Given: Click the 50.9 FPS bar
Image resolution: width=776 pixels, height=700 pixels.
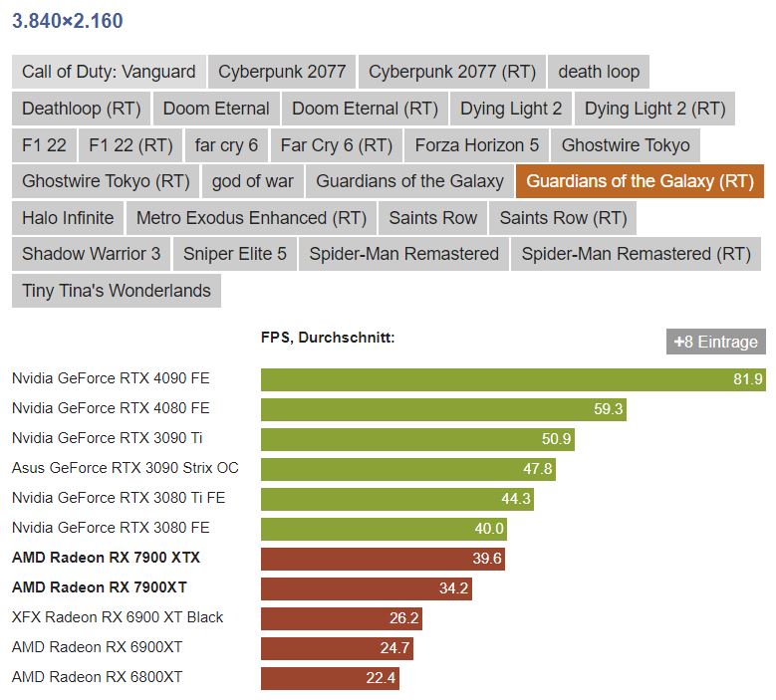Looking at the screenshot, I should (417, 439).
